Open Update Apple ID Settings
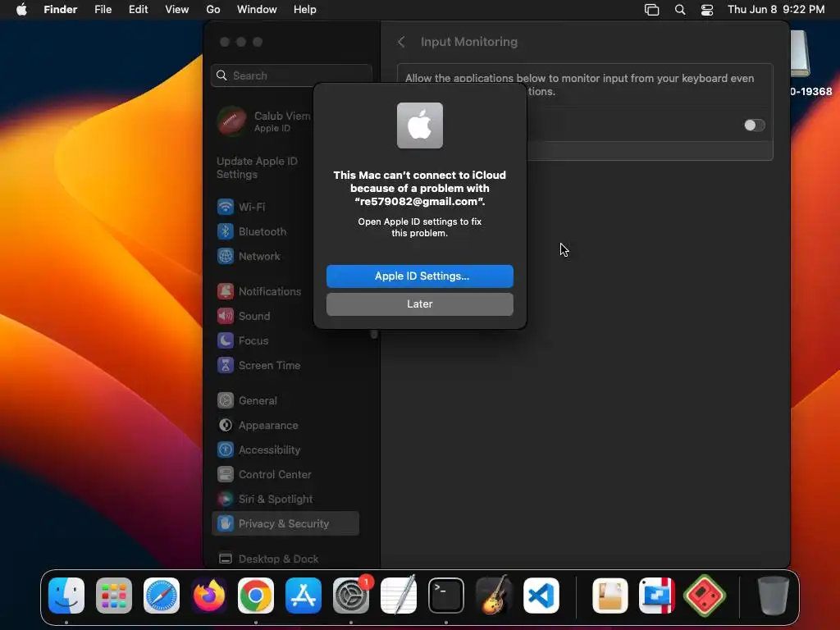The image size is (840, 630). pyautogui.click(x=257, y=167)
